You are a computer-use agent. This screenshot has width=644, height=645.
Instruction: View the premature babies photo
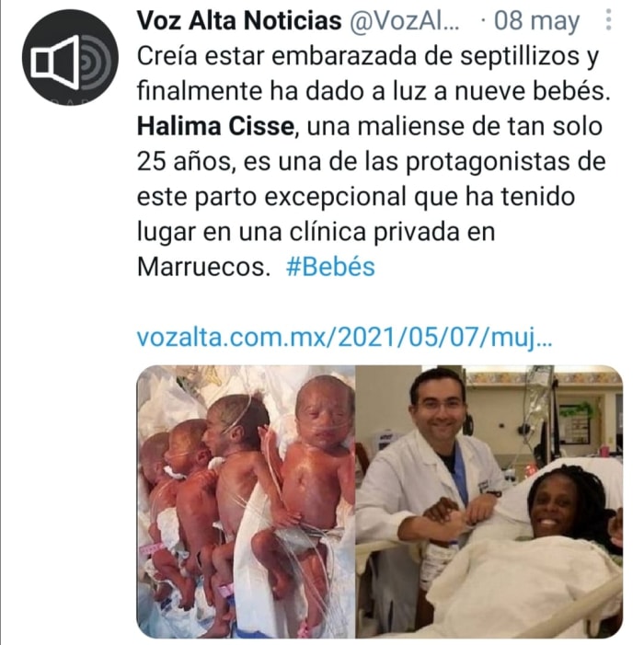click(x=246, y=501)
